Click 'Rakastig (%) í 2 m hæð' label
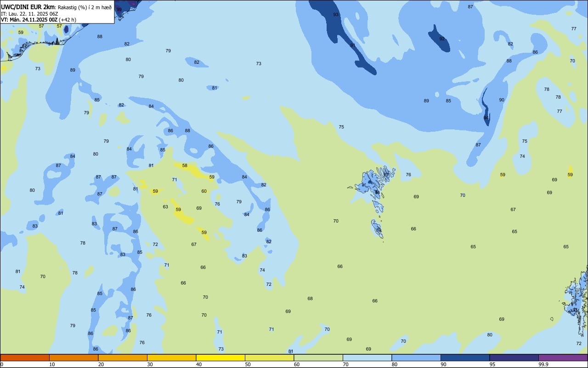The image size is (588, 368). pos(85,7)
